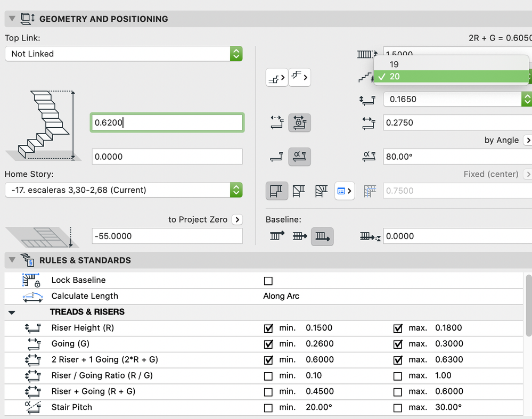Screen dimensions: 532x419
Task: Open the Home Story dropdown
Action: 124,190
